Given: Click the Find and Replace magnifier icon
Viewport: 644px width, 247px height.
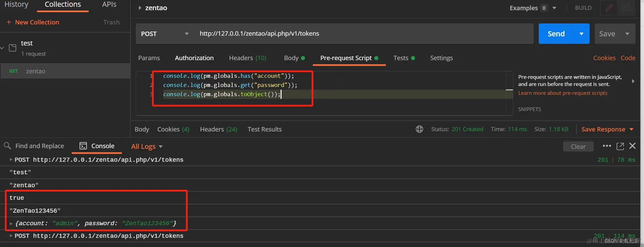Looking at the screenshot, I should pos(7,146).
